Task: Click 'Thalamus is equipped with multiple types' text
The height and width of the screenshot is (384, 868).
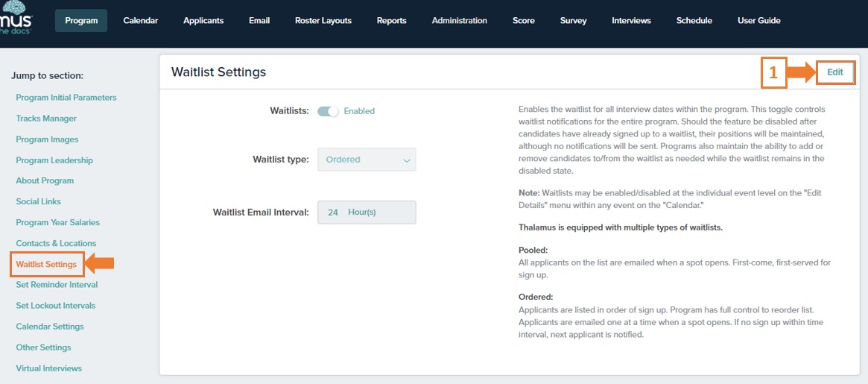Action: pos(621,227)
